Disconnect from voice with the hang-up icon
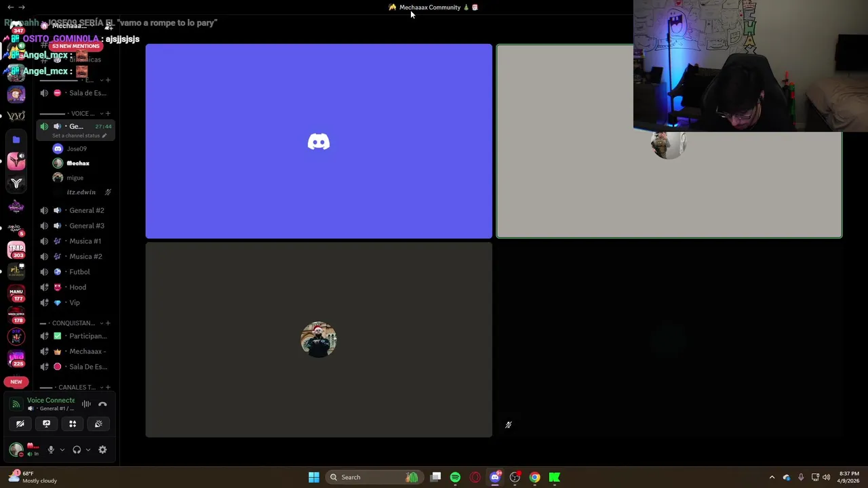The height and width of the screenshot is (488, 868). [102, 404]
